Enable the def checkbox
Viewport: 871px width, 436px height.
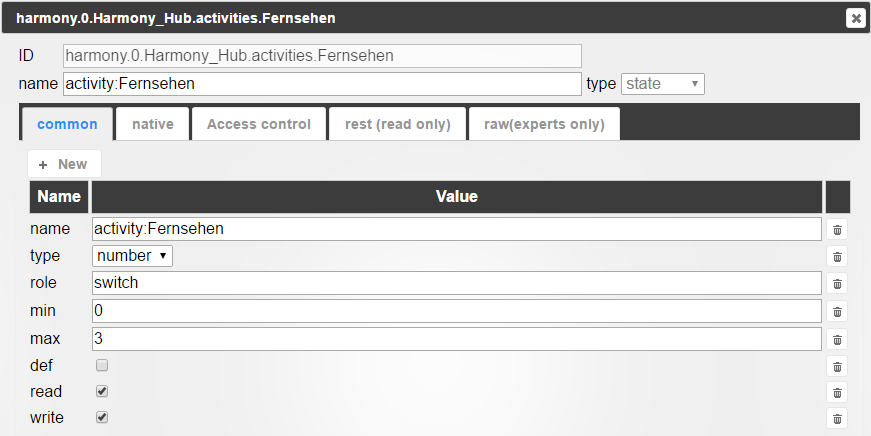[x=102, y=366]
